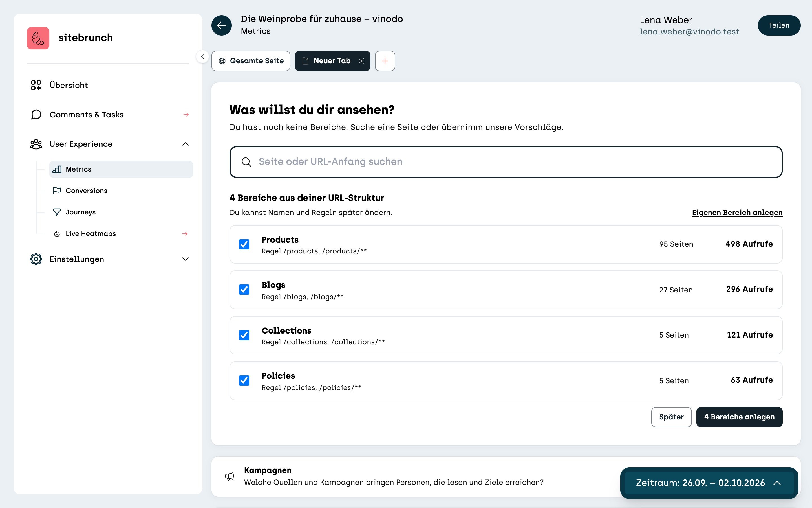Viewport: 812px width, 508px height.
Task: Click the 27 Seiten value
Action: [x=676, y=290]
